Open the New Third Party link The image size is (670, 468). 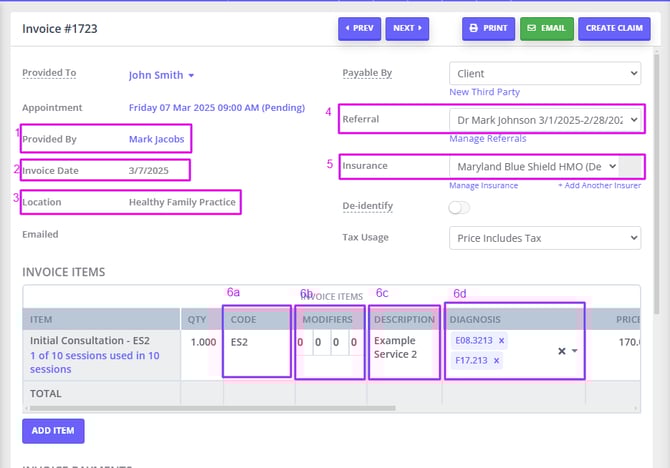(484, 92)
